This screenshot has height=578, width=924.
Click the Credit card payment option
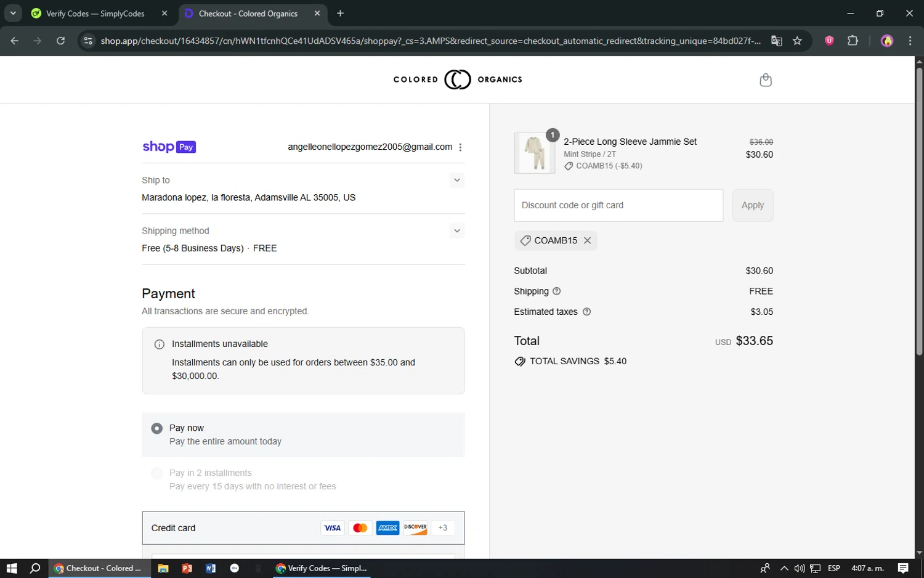click(x=303, y=528)
